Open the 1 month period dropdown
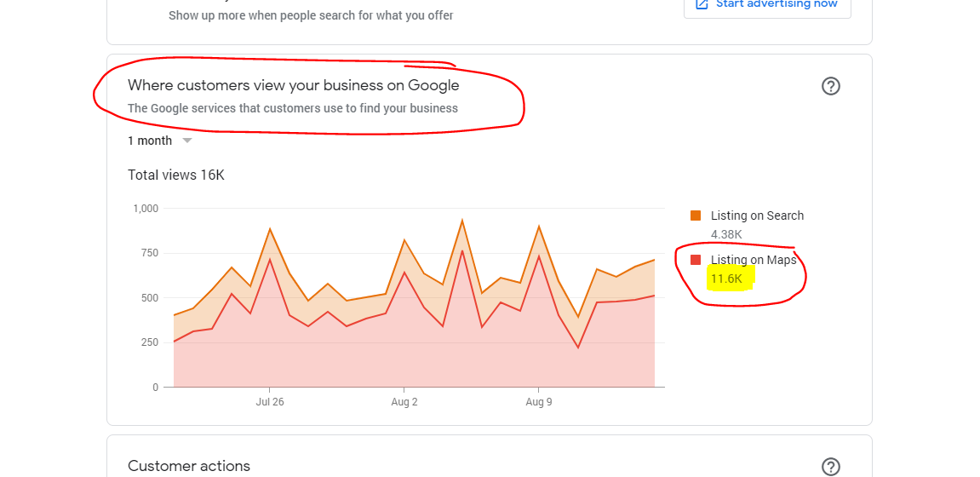980x477 pixels. tap(151, 141)
